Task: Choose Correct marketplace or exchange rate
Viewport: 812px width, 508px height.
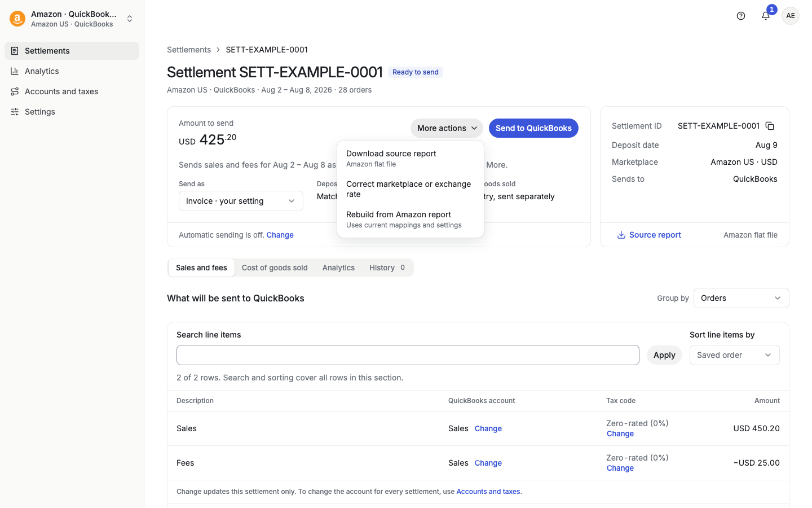Action: pos(411,189)
